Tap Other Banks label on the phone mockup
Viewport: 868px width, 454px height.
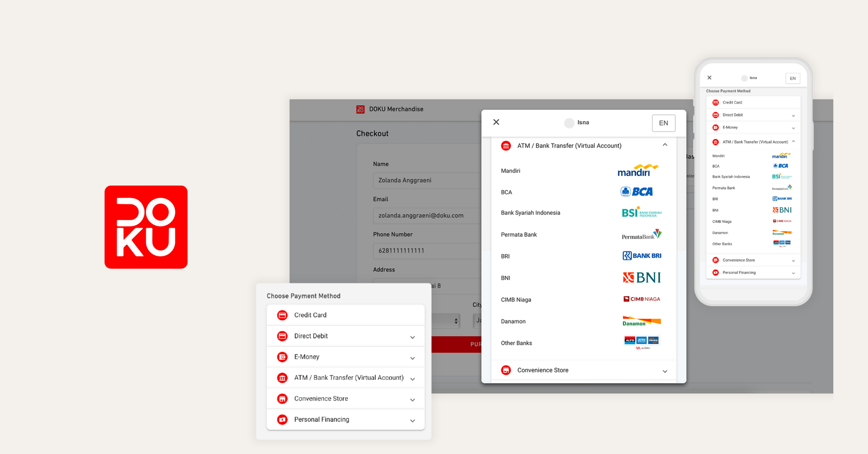point(722,244)
